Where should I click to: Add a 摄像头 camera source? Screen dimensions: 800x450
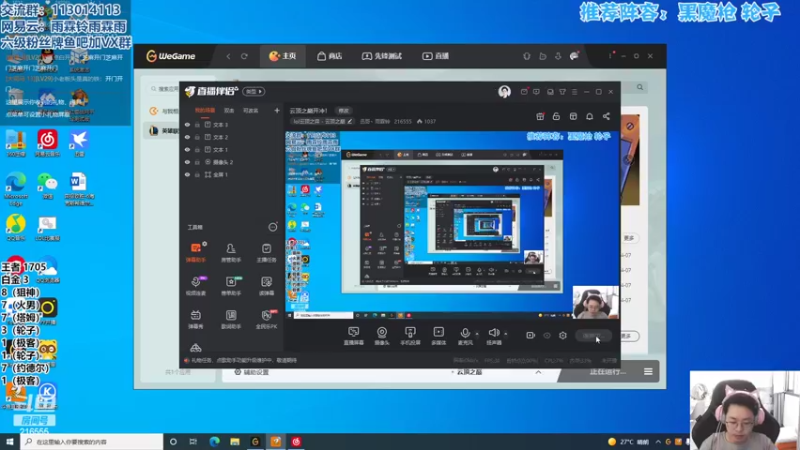(382, 336)
